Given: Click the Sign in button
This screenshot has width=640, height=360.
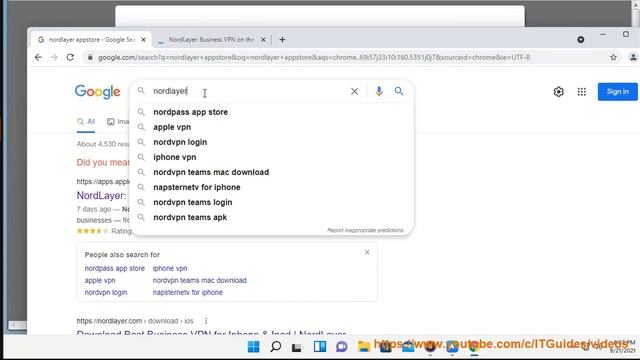Looking at the screenshot, I should [617, 92].
